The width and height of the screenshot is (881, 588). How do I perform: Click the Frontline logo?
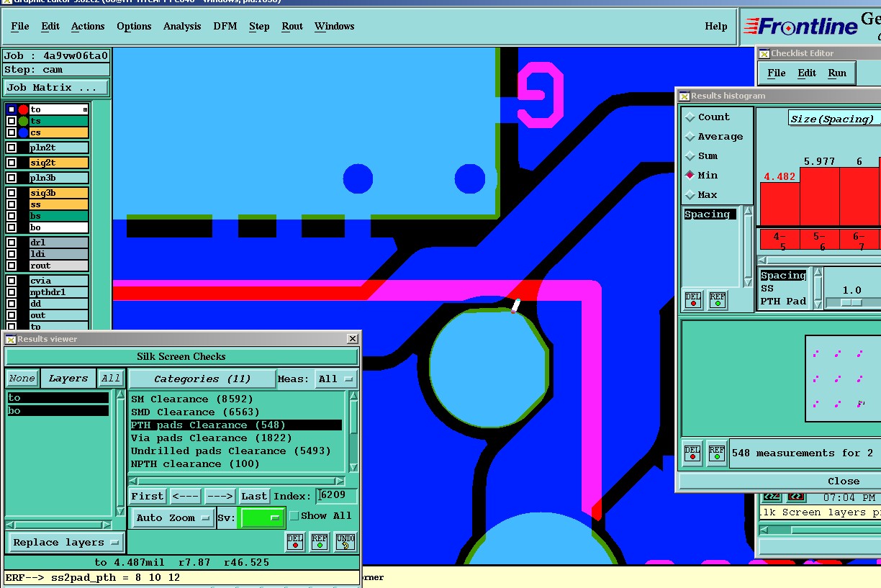(800, 27)
